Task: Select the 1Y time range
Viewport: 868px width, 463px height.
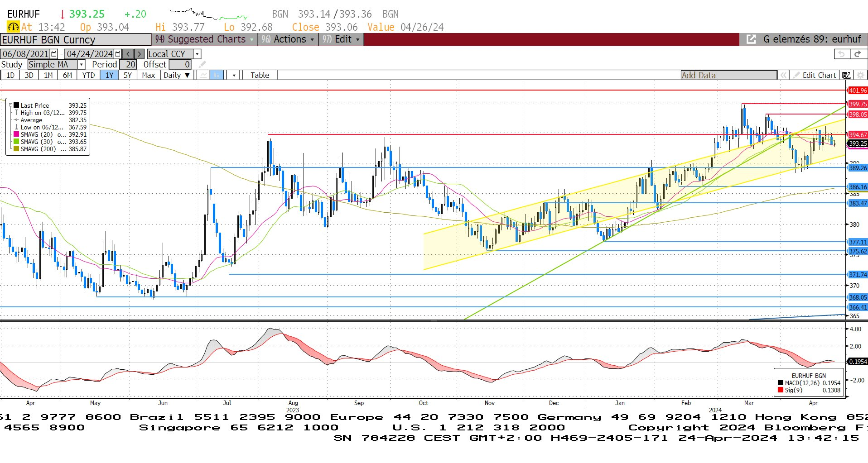Action: pos(109,75)
